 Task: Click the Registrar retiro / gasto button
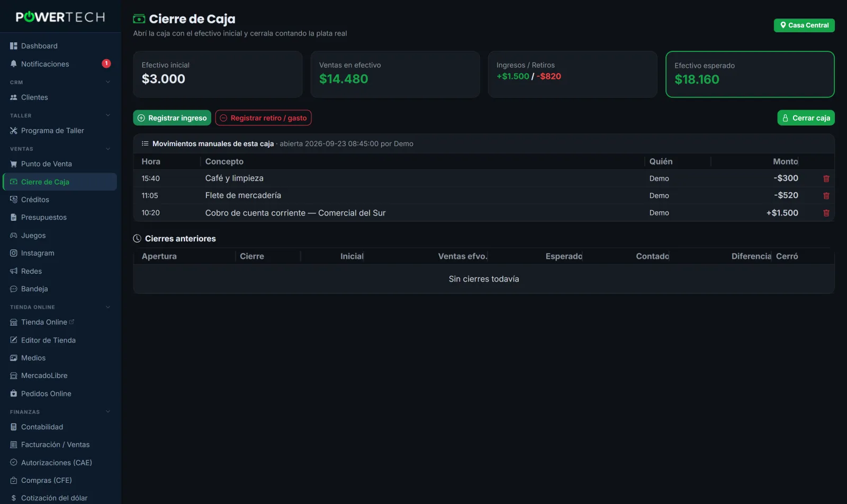pos(263,118)
